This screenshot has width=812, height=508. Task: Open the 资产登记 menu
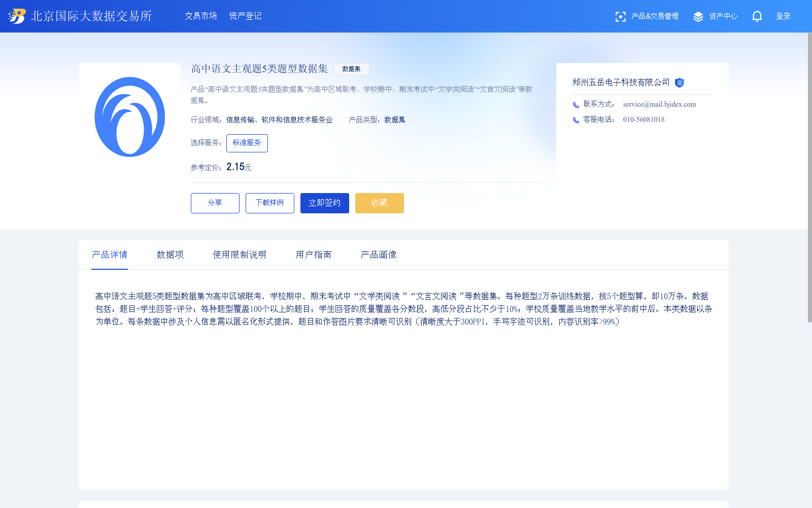pos(245,16)
